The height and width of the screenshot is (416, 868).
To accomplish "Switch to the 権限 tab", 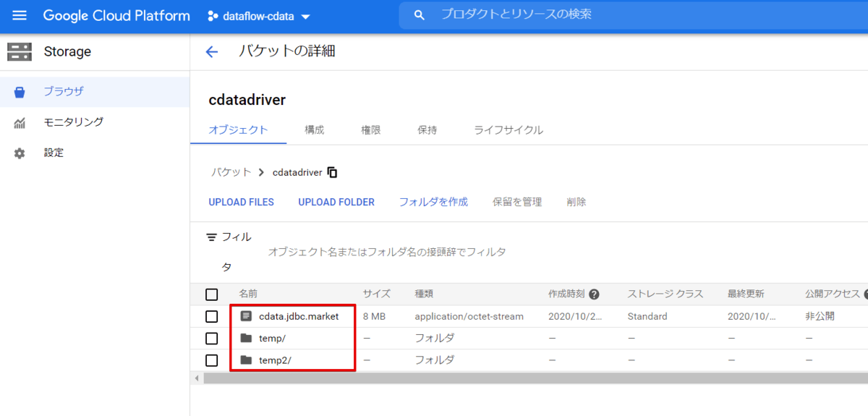I will 371,130.
